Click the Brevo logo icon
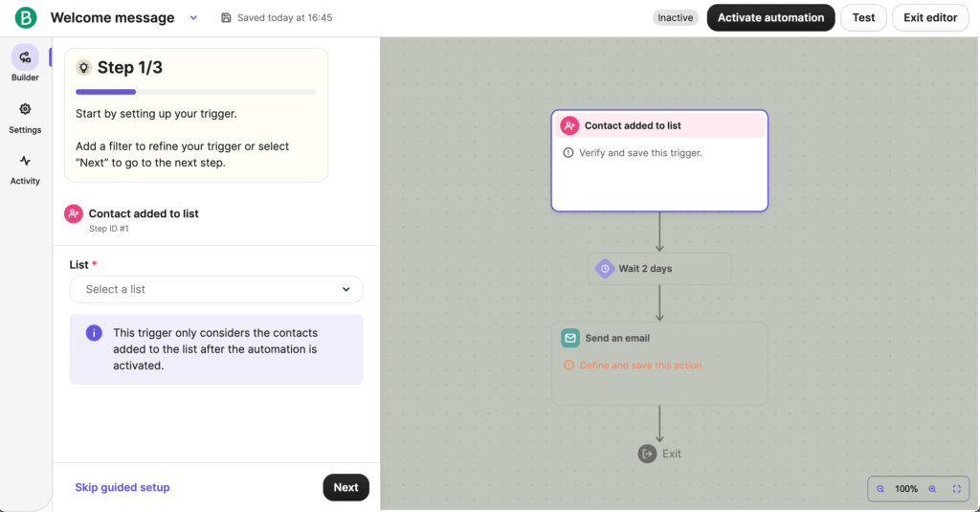 click(26, 17)
